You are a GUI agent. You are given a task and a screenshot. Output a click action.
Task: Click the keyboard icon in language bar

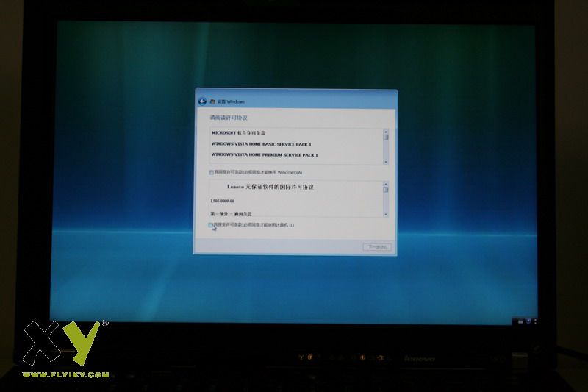point(520,321)
